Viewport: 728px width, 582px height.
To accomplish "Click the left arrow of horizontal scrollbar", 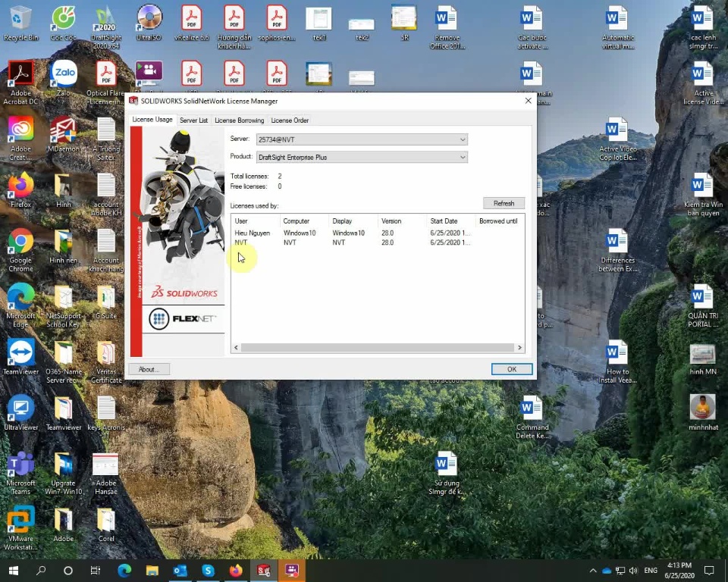I will pyautogui.click(x=237, y=348).
